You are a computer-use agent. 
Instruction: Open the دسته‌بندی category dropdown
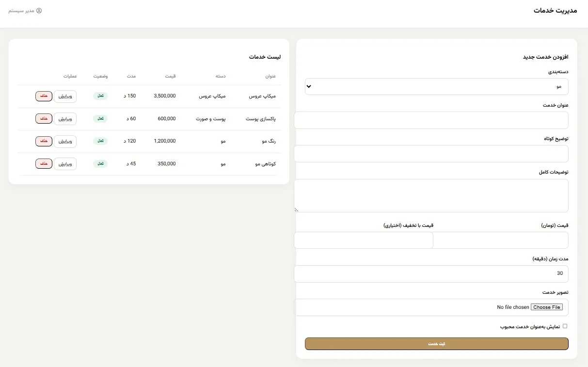pos(436,86)
